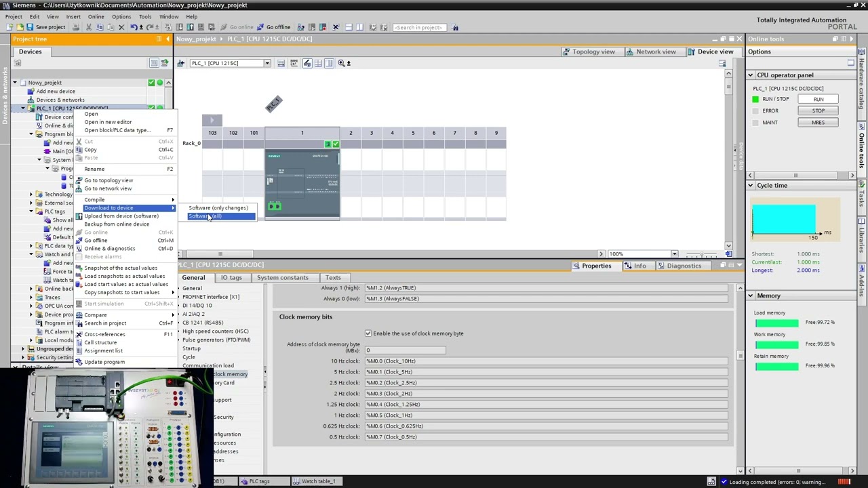Screen dimensions: 868x488
Task: Click the zoom slider in the device view
Action: [x=702, y=254]
